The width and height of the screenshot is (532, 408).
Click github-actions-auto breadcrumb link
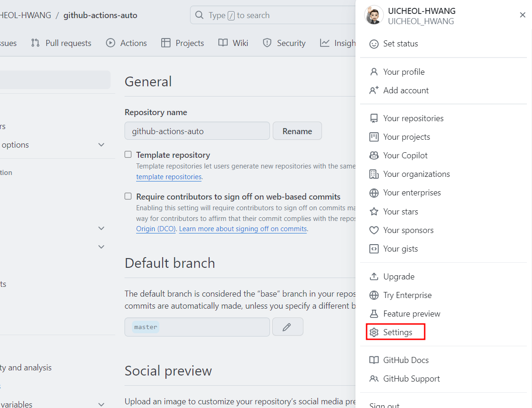100,15
